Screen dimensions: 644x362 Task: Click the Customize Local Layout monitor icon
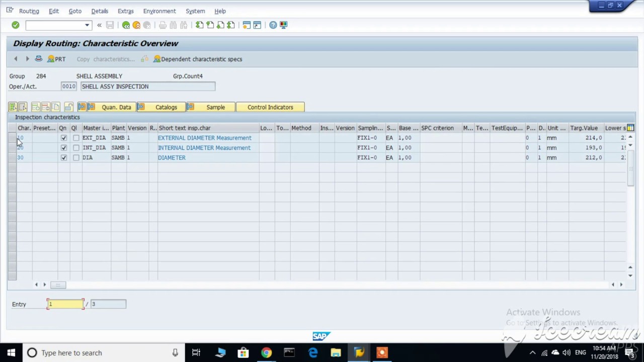pyautogui.click(x=283, y=25)
